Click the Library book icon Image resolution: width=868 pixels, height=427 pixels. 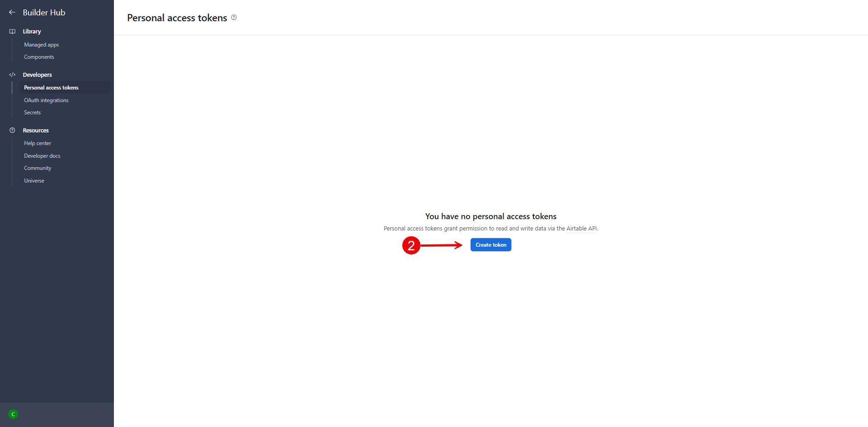click(x=12, y=32)
